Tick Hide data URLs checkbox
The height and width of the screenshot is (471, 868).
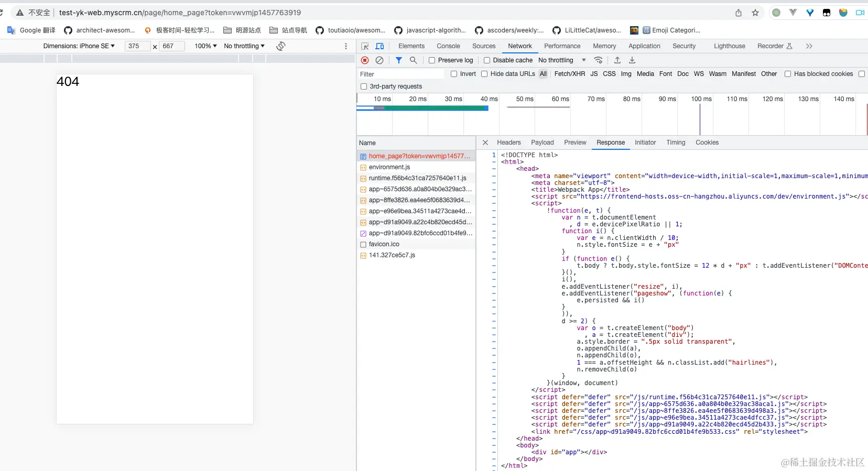tap(484, 74)
